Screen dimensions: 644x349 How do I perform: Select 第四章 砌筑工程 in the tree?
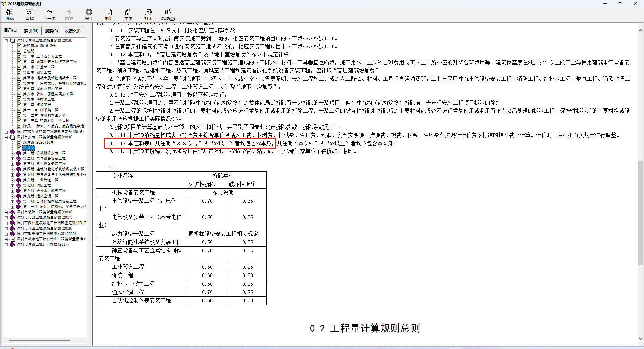(x=37, y=72)
